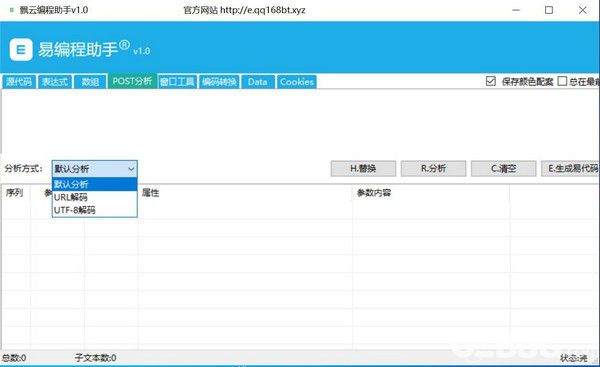Click the white E logo icon

21,50
